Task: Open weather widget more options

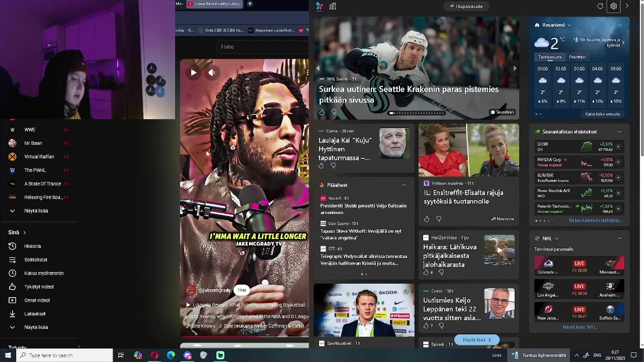Action: click(619, 25)
